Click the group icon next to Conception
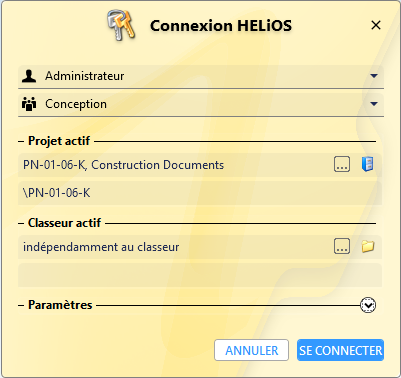 pos(29,104)
